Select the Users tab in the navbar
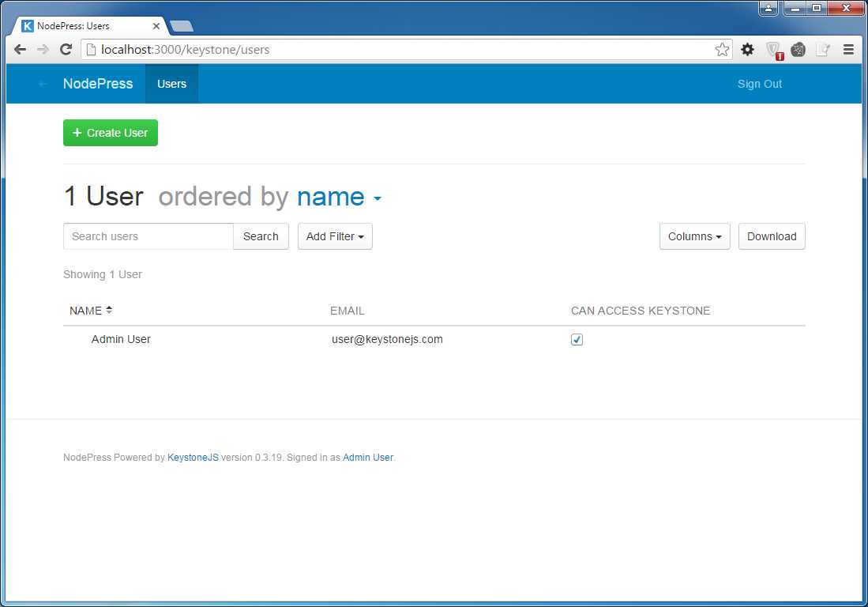This screenshot has height=607, width=868. coord(171,84)
